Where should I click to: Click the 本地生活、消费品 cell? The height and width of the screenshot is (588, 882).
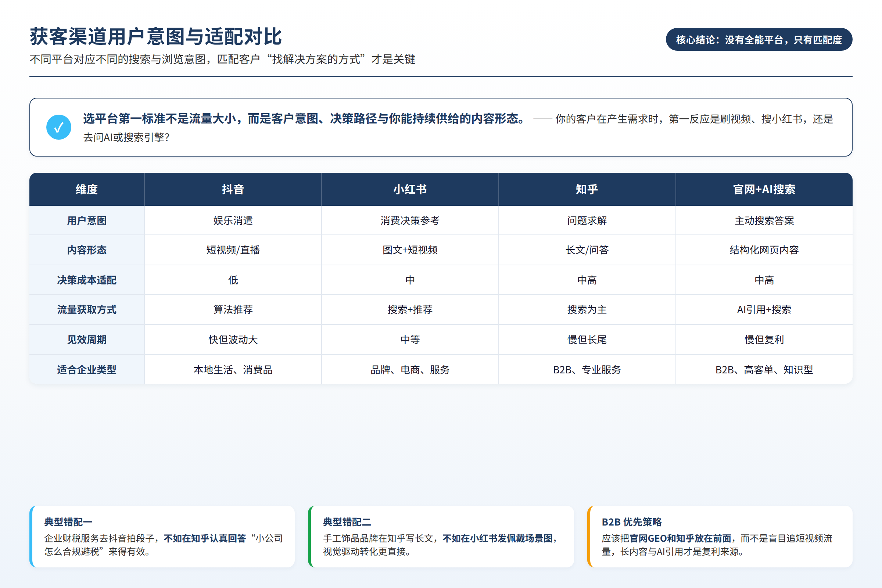click(x=233, y=370)
